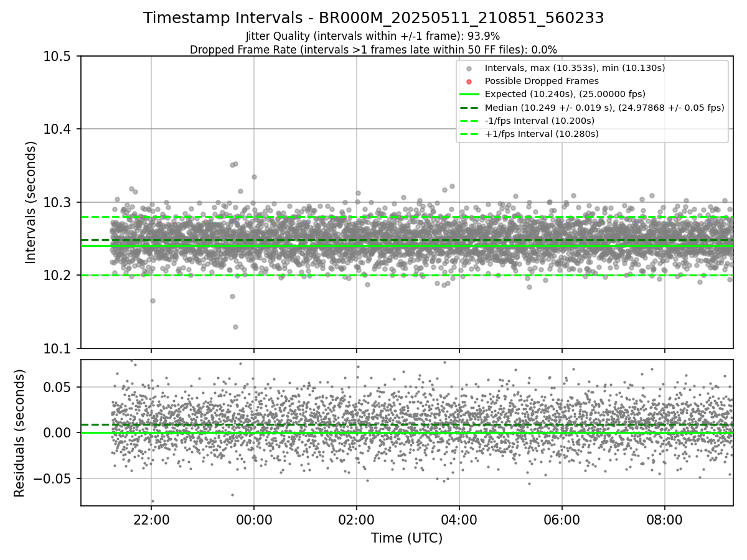The width and height of the screenshot is (747, 560).
Task: Click legend entry 'Possible Dropped Frames'
Action: tap(542, 81)
